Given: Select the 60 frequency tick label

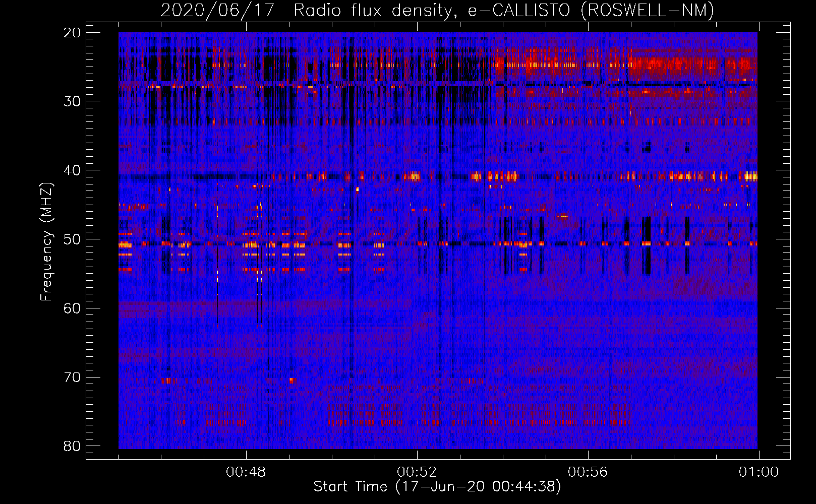Looking at the screenshot, I should (72, 308).
